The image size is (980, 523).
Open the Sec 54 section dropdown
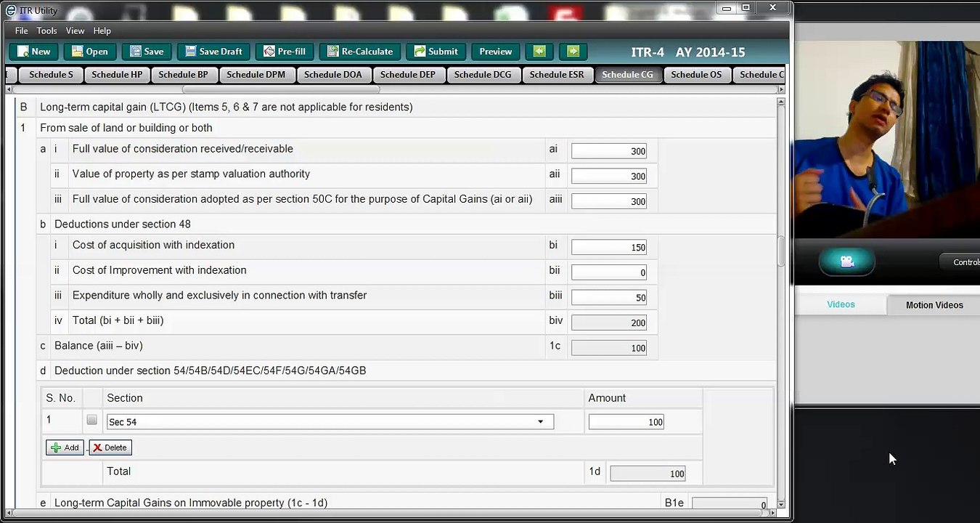coord(330,422)
